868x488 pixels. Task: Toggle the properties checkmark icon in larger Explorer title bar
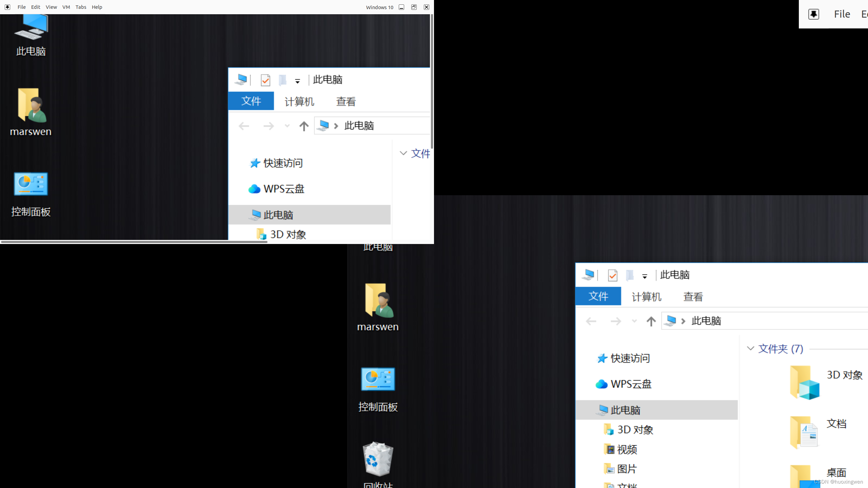(612, 275)
